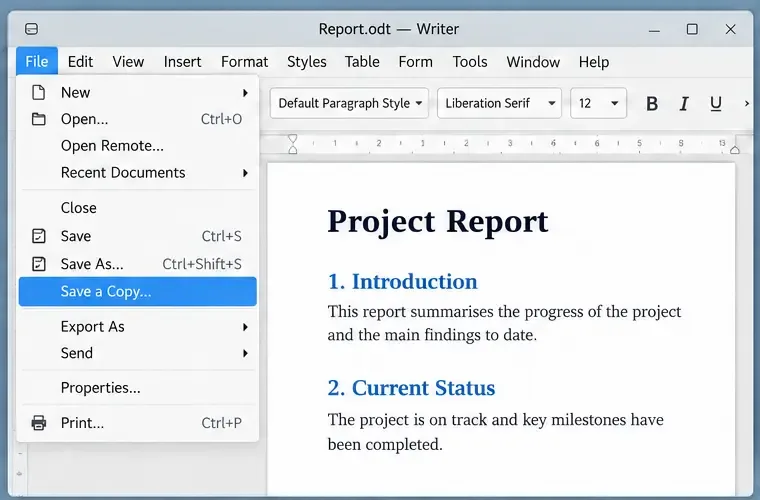
Task: Toggle Italic formatting
Action: coord(684,103)
